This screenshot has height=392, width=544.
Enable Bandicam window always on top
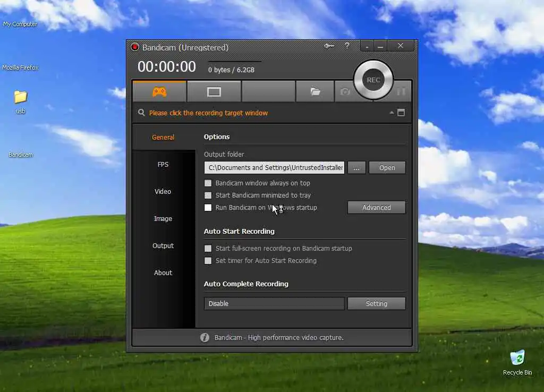[208, 183]
